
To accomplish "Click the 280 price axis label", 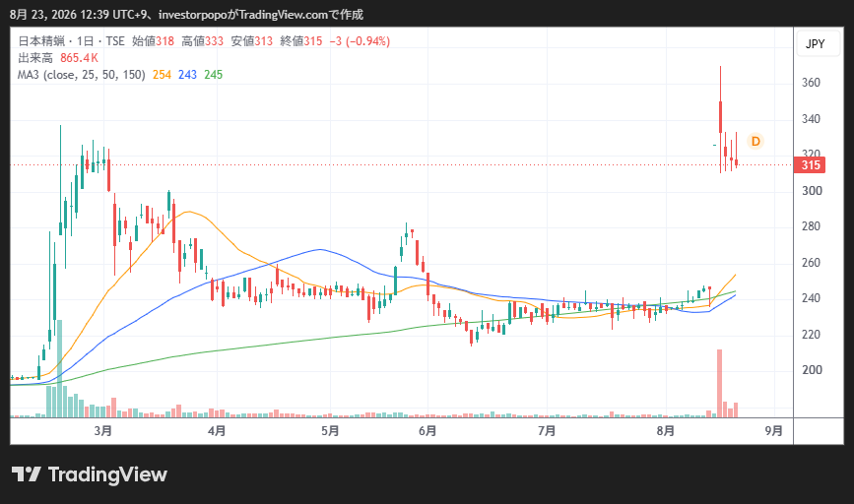I will [x=811, y=226].
